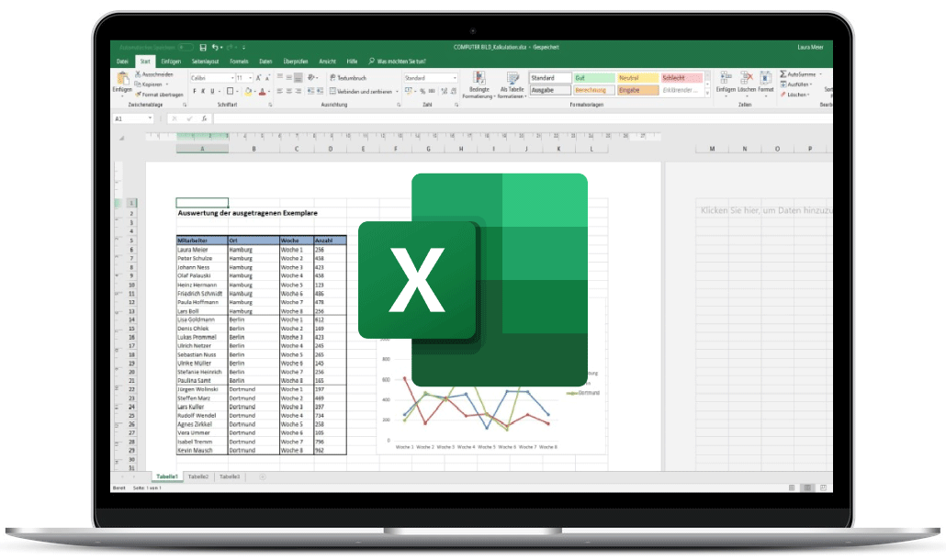Click the add new sheet plus icon
The width and height of the screenshot is (946, 560).
pyautogui.click(x=263, y=476)
